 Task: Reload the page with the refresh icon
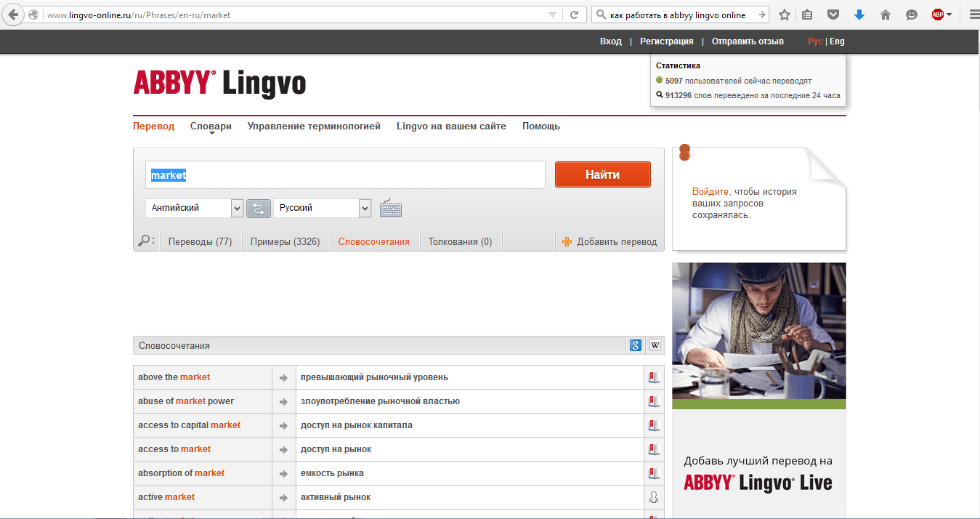pos(574,15)
